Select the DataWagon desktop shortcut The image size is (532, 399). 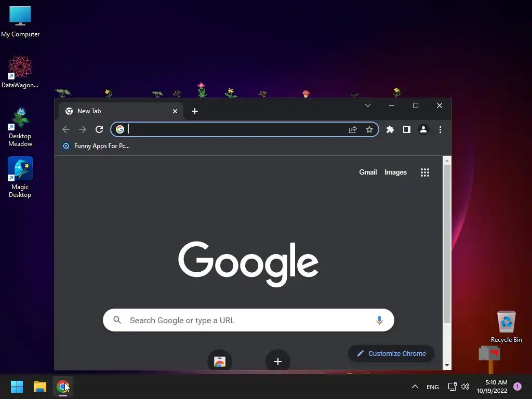20,72
